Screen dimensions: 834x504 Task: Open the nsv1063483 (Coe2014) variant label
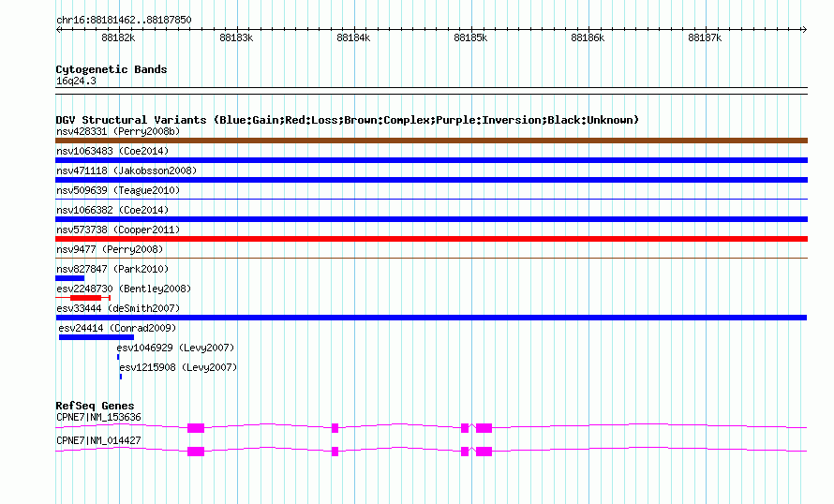[112, 151]
